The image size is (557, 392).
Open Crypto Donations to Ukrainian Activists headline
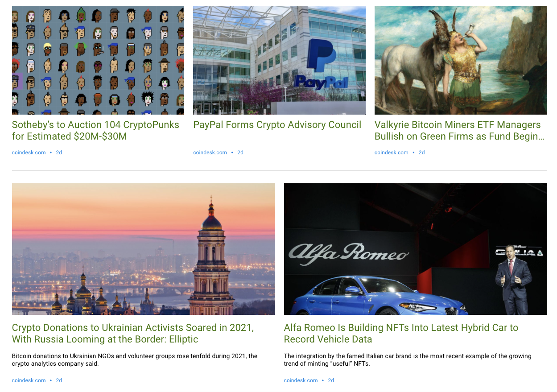pos(133,333)
